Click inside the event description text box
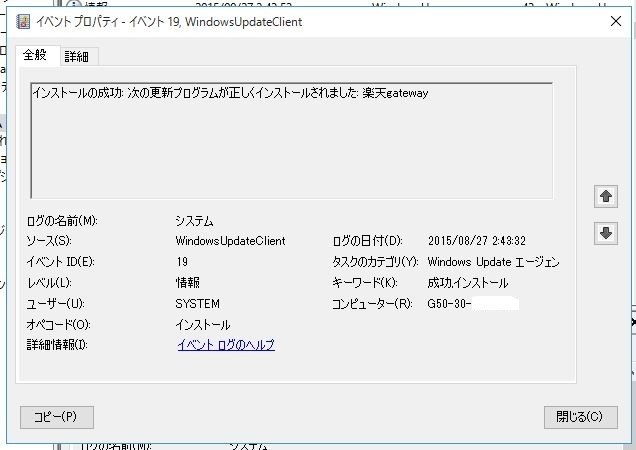 (x=292, y=140)
